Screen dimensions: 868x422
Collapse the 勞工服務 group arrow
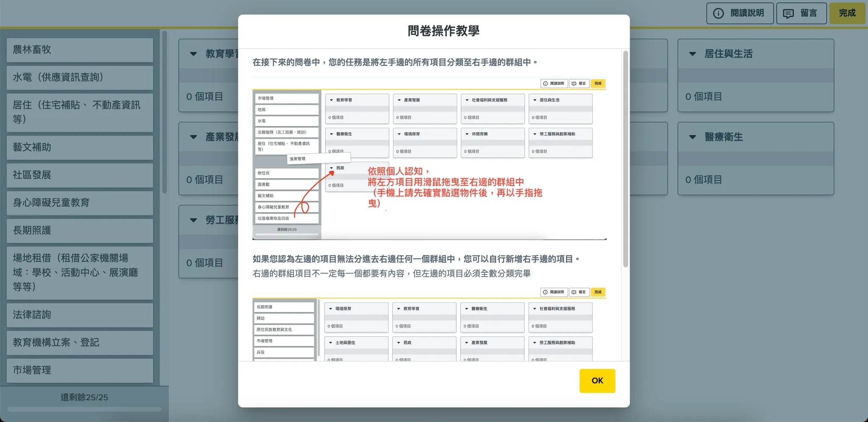(x=194, y=220)
